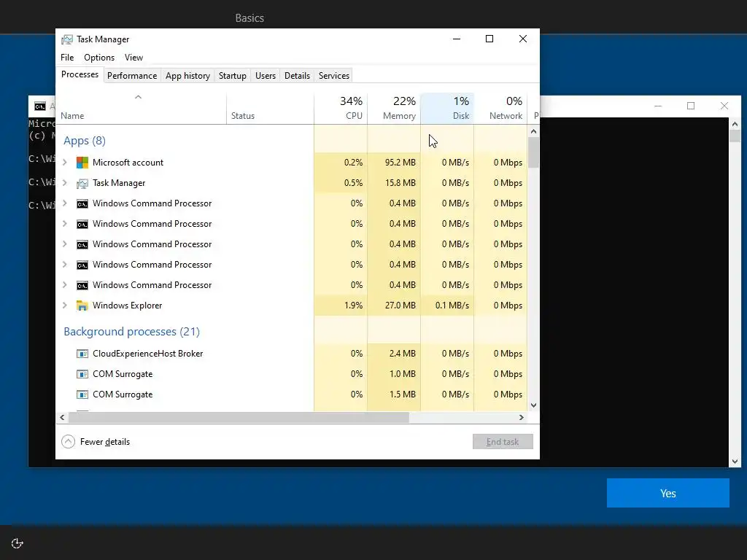
Task: Click the process list vertical scrollbar thumb
Action: pyautogui.click(x=533, y=152)
